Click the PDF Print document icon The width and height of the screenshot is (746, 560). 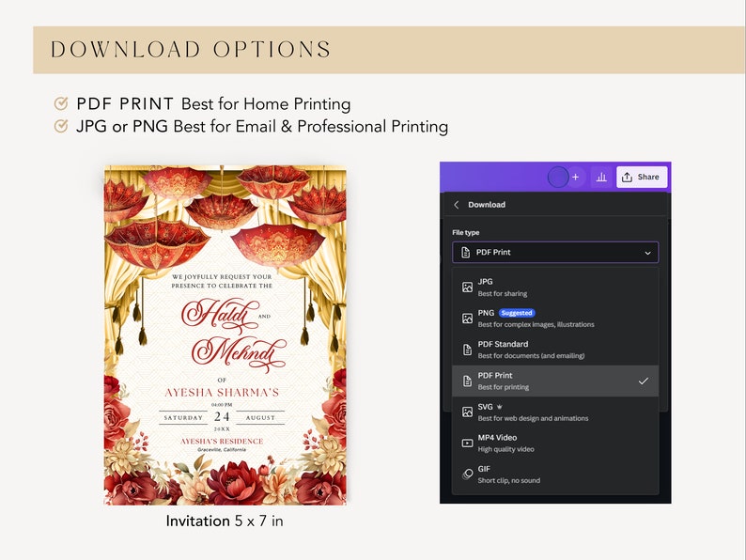[x=467, y=381]
